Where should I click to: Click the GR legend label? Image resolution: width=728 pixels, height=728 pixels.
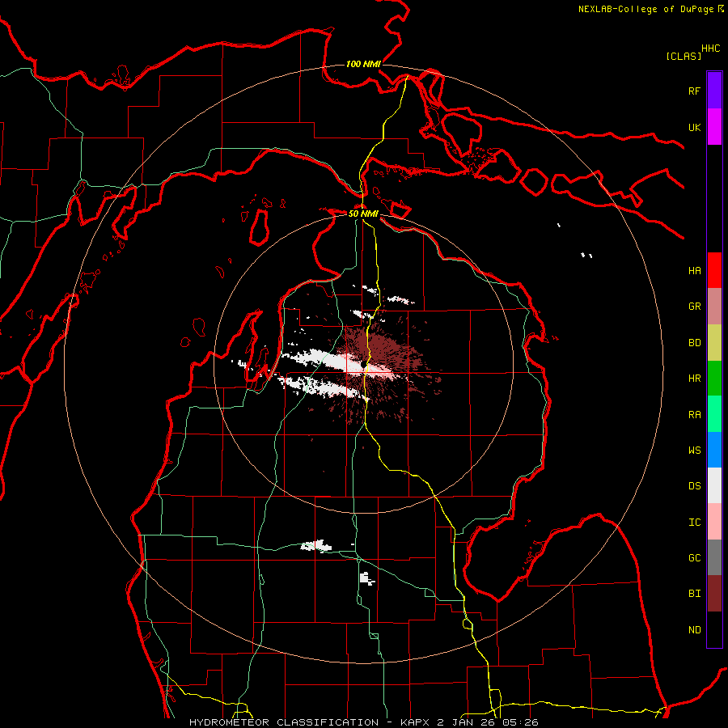[x=694, y=307]
